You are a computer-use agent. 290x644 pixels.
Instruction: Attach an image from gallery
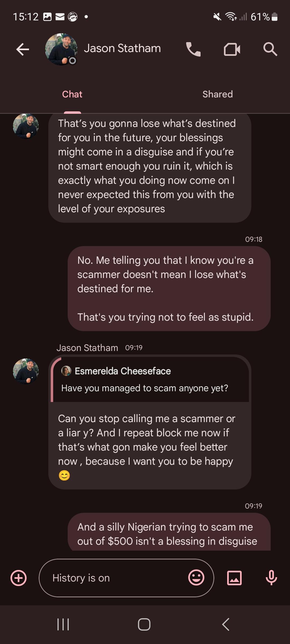(x=234, y=578)
